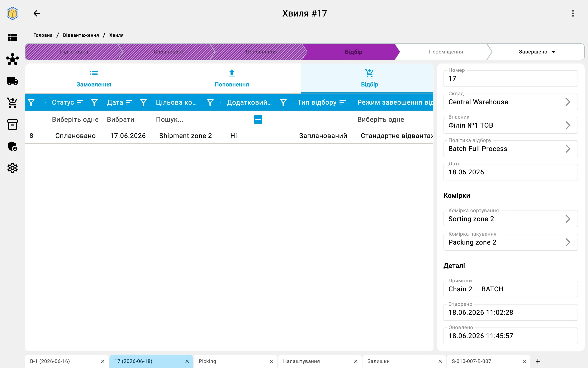
Task: Open the truck shipments sidebar icon
Action: point(12,81)
